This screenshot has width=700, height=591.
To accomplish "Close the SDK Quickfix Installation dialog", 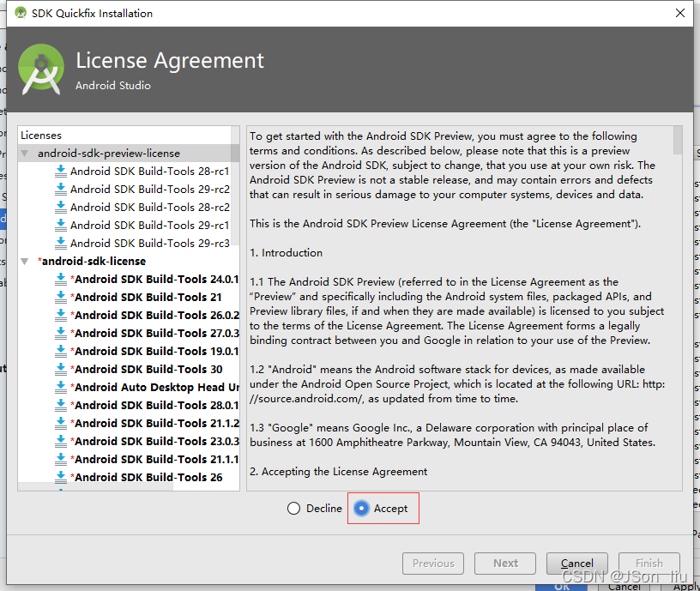I will [680, 13].
